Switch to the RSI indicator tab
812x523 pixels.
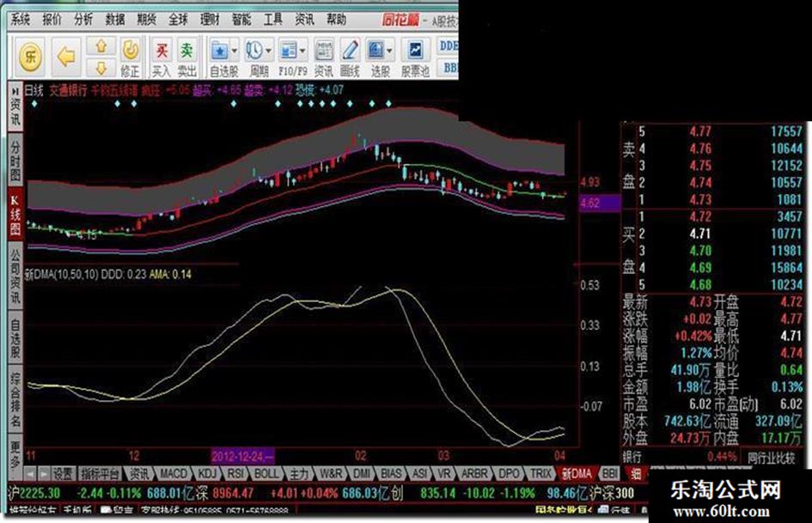235,473
